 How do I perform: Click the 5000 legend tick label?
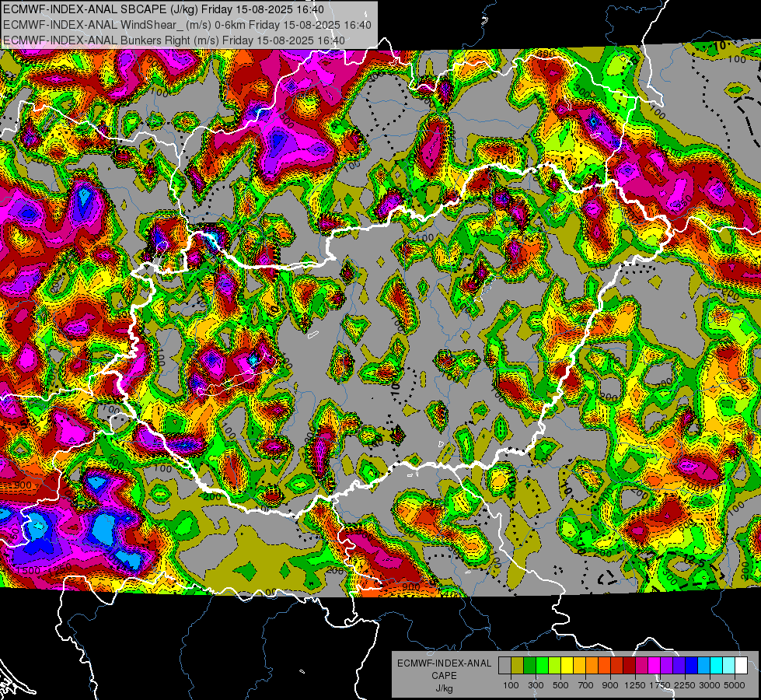[735, 685]
